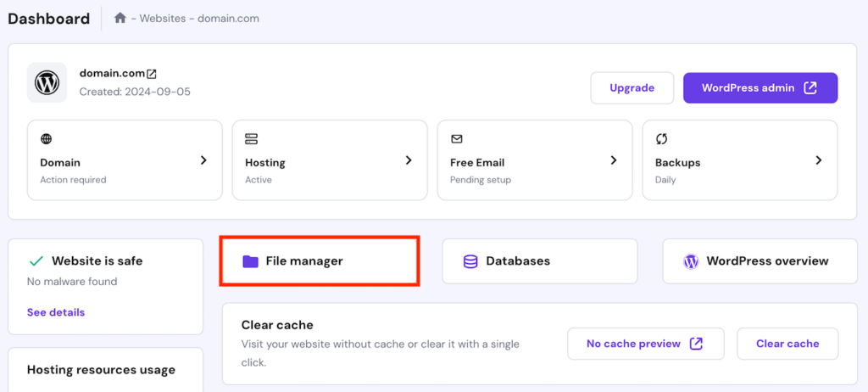The height and width of the screenshot is (392, 868).
Task: Open domain.com external link icon
Action: [152, 75]
